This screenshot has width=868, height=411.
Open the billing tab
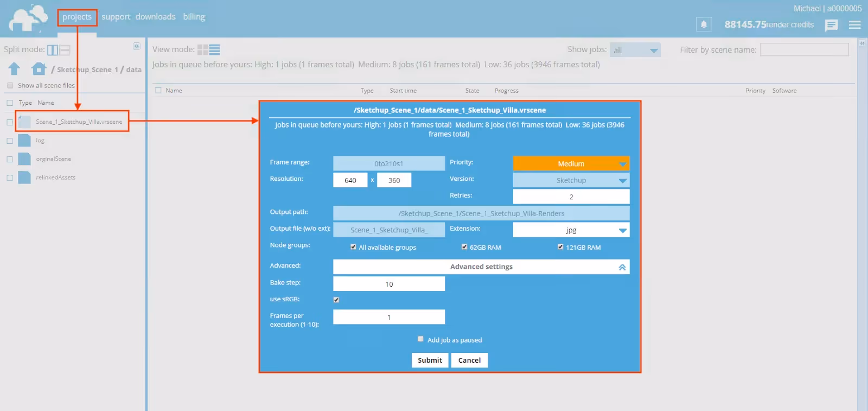point(194,17)
